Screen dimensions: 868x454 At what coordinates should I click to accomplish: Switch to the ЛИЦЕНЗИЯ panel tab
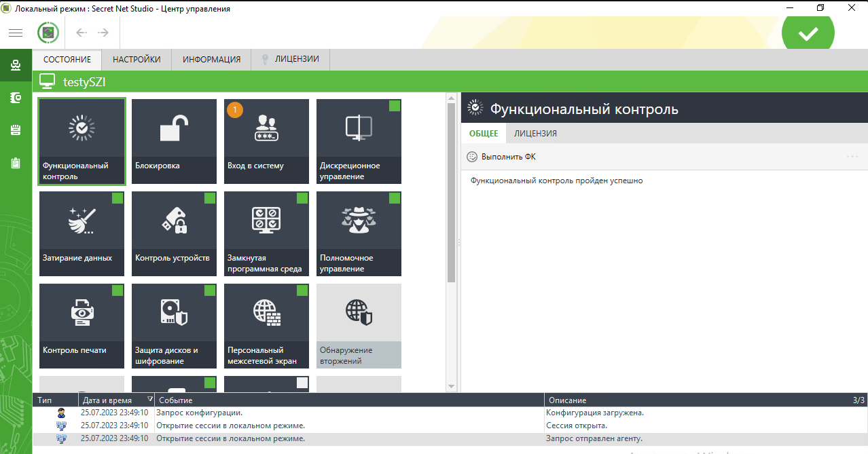(x=535, y=133)
